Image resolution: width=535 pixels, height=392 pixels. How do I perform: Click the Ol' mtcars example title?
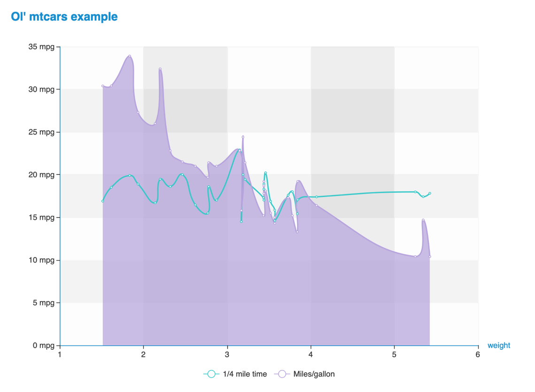pos(64,16)
